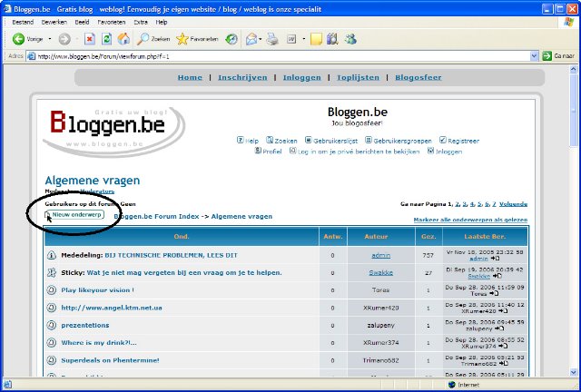This screenshot has height=392, width=581.
Task: Go to the Home page icon
Action: pos(123,39)
